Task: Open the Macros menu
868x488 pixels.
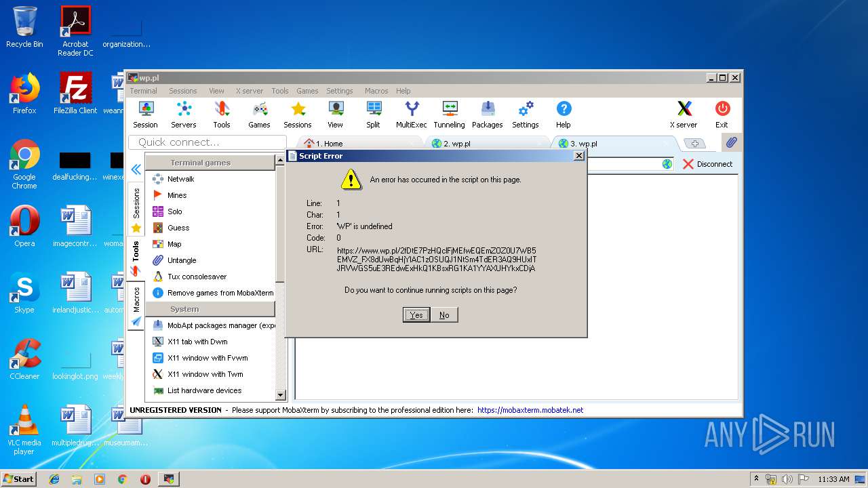Action: [376, 91]
